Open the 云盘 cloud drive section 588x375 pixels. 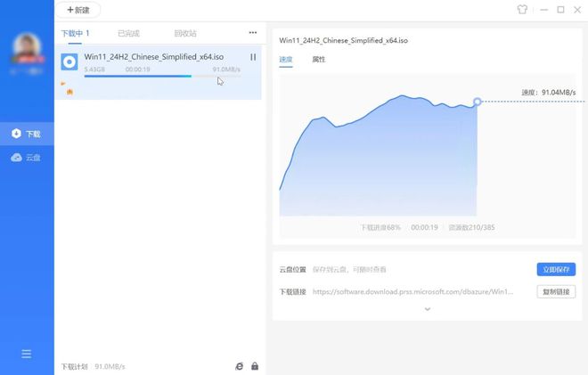[x=27, y=158]
